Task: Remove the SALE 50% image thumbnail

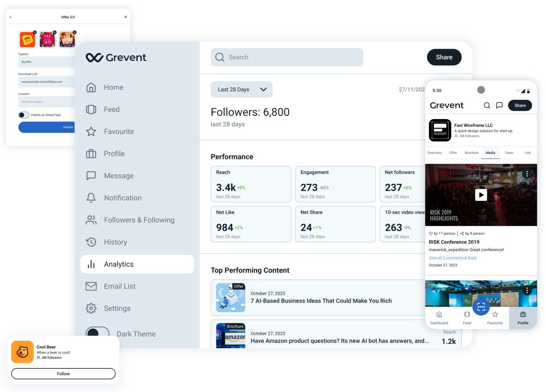Action: pos(55,32)
